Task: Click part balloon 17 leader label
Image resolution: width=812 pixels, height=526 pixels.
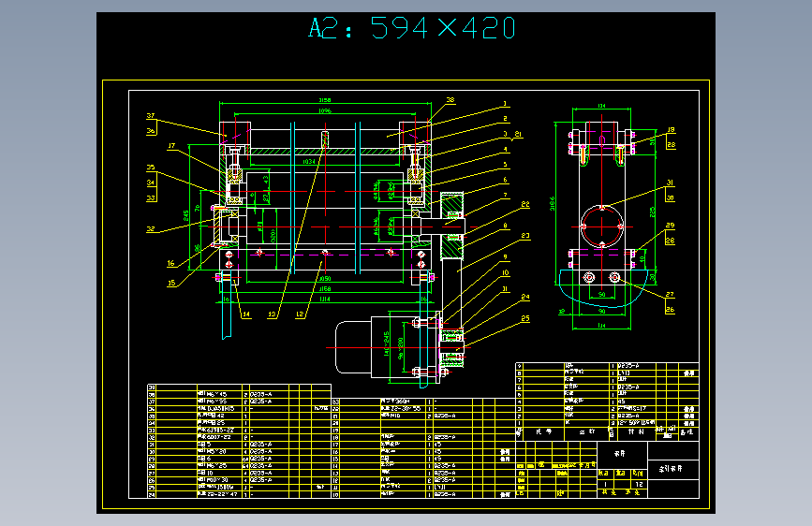Action: point(171,146)
